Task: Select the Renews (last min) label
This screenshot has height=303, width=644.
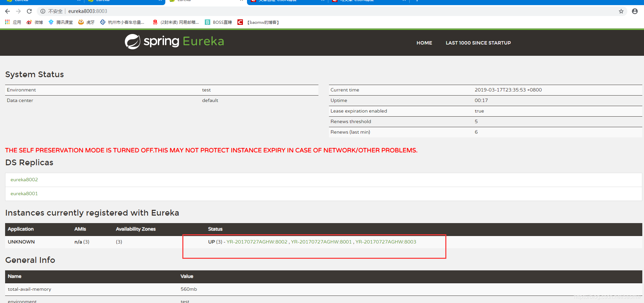Action: tap(350, 132)
